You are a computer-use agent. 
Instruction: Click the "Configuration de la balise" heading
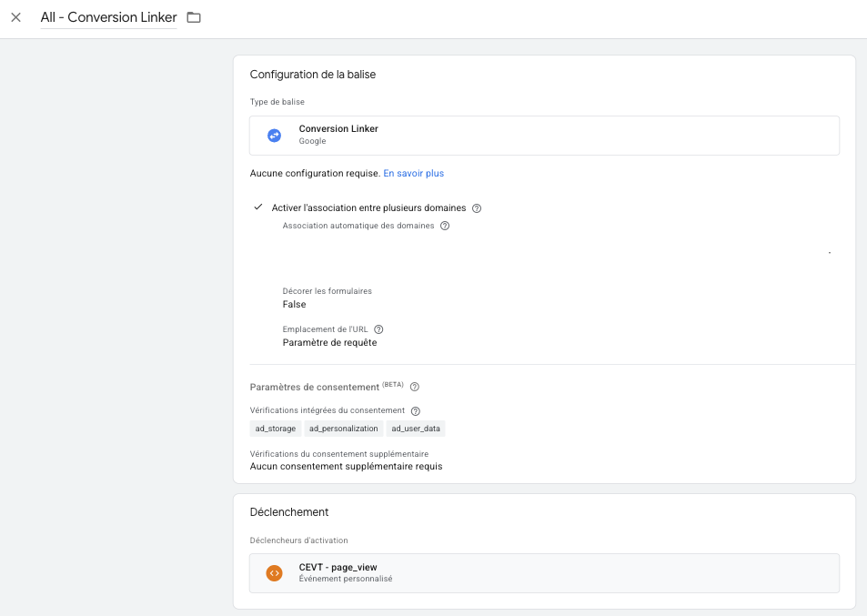click(x=313, y=75)
